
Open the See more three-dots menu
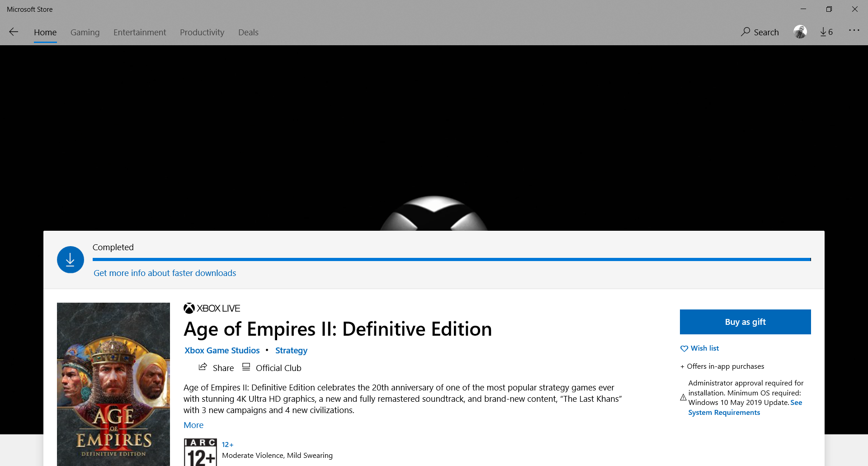[854, 30]
